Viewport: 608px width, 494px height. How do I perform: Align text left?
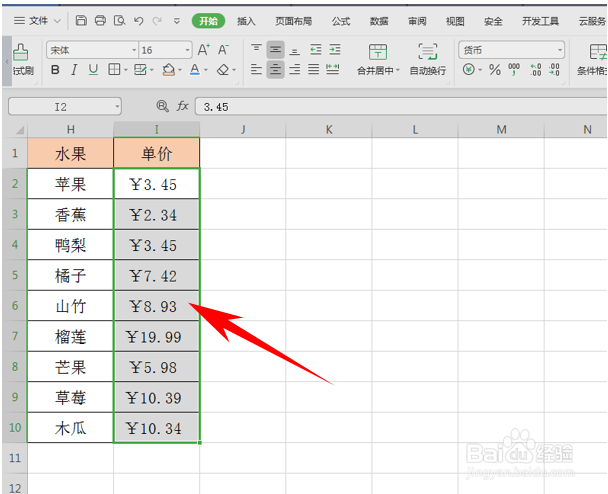(256, 70)
